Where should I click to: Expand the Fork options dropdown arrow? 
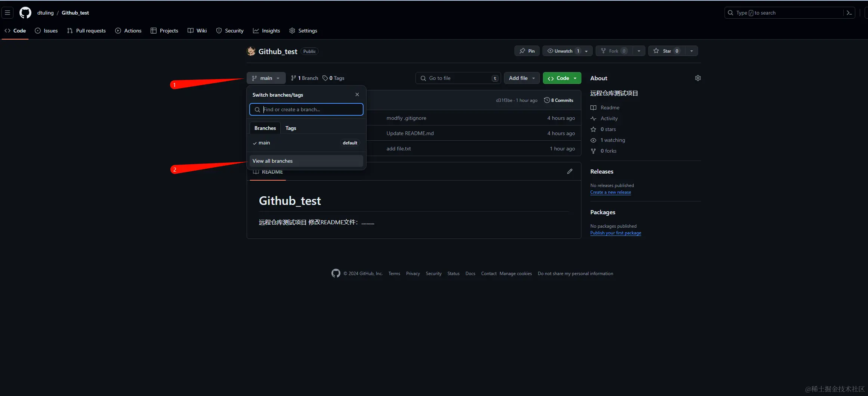pyautogui.click(x=639, y=51)
